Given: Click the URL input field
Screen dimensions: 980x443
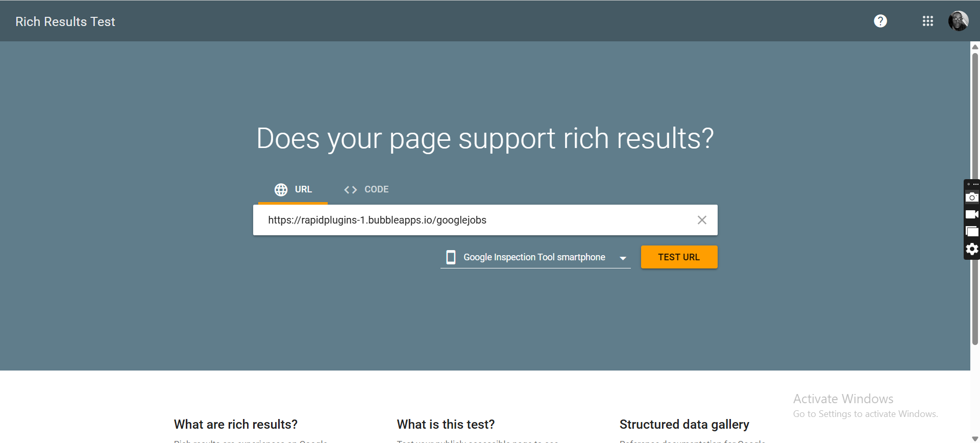Looking at the screenshot, I should point(475,220).
